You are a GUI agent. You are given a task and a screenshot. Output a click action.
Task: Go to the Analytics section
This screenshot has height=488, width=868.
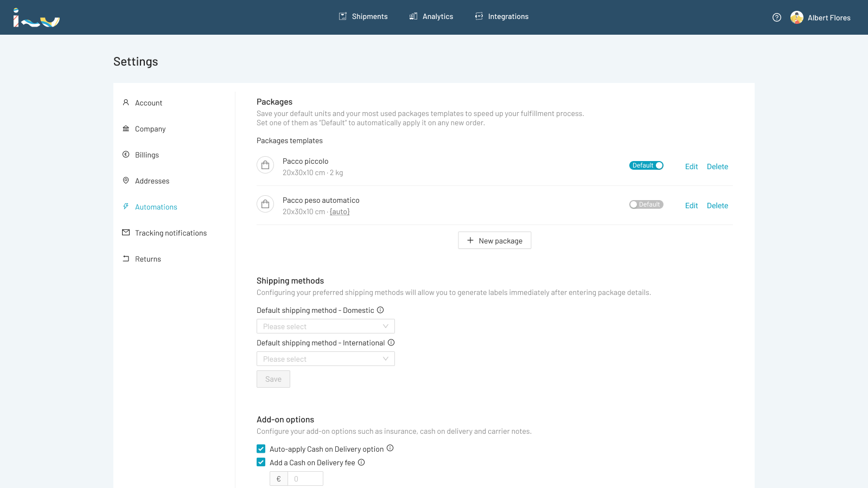pos(431,17)
